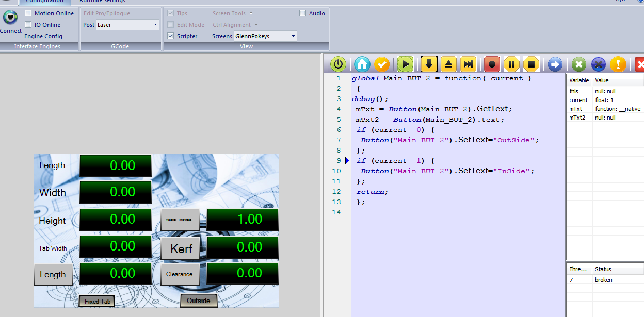This screenshot has height=317, width=644.
Task: Switch to the Runtime Settings tab
Action: pyautogui.click(x=102, y=2)
